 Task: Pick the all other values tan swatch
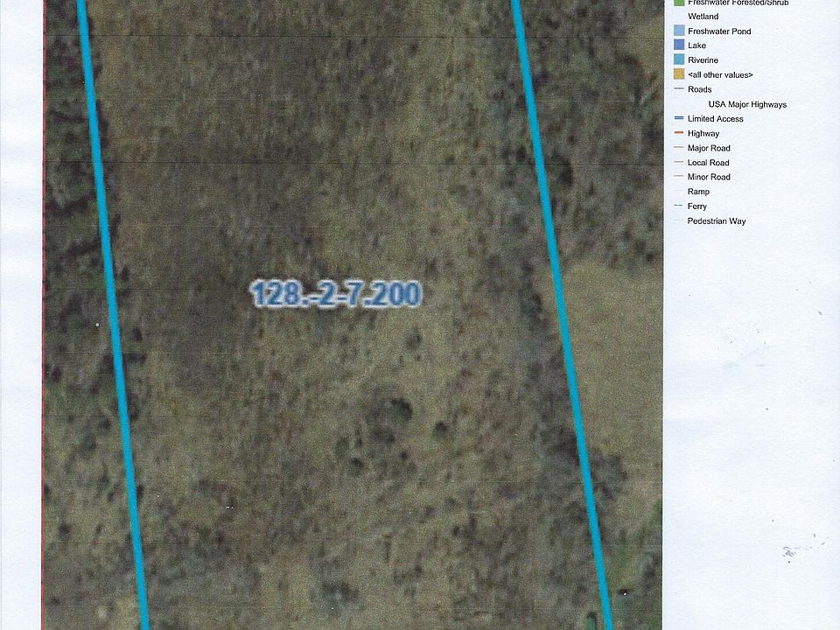pyautogui.click(x=679, y=73)
